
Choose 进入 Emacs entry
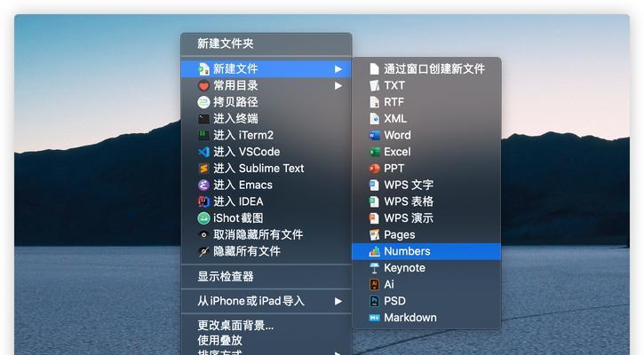266,185
